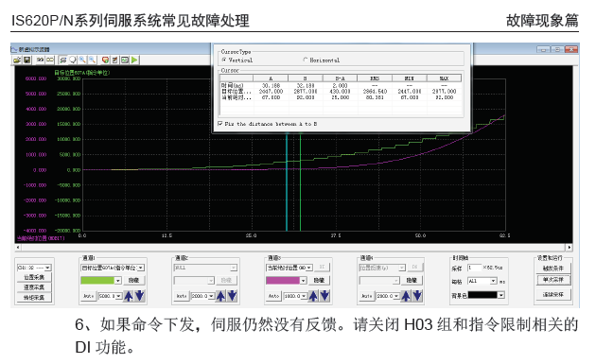Screen dimensions: 596x364
Task: Select the Horizontal cursor type radio button
Action: point(306,60)
